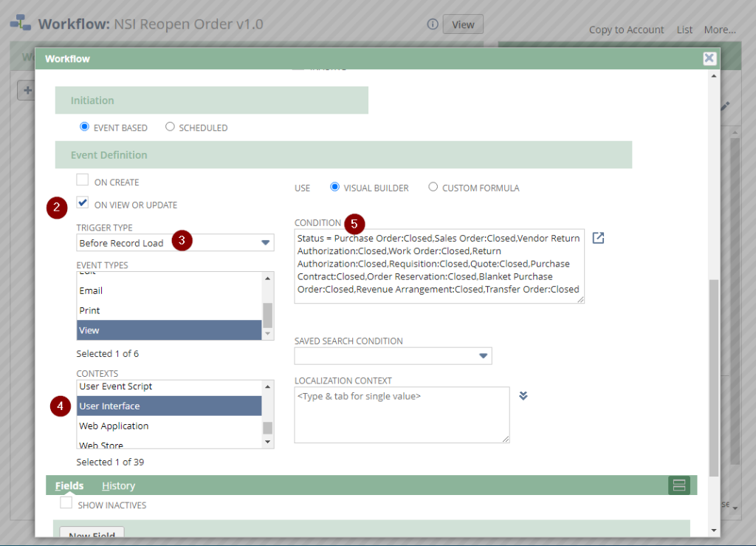Viewport: 756px width, 546px height.
Task: Select User Interface context
Action: 169,406
